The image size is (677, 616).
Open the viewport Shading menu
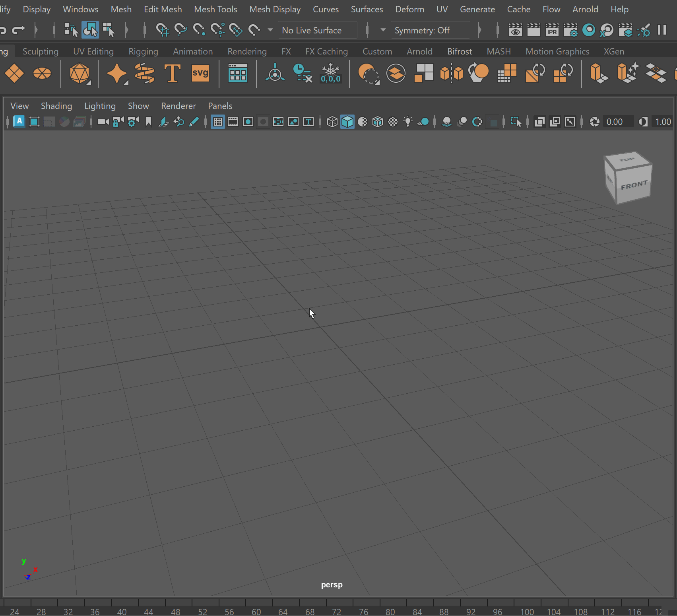pyautogui.click(x=56, y=106)
